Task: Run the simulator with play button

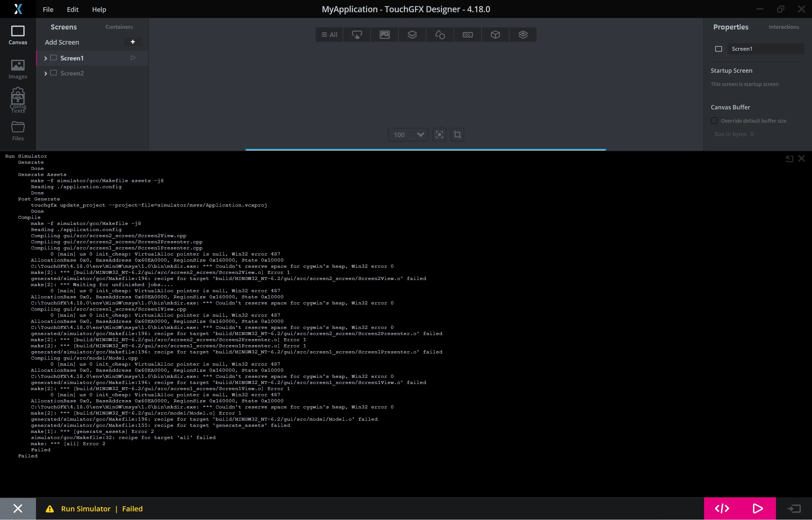Action: [x=758, y=508]
